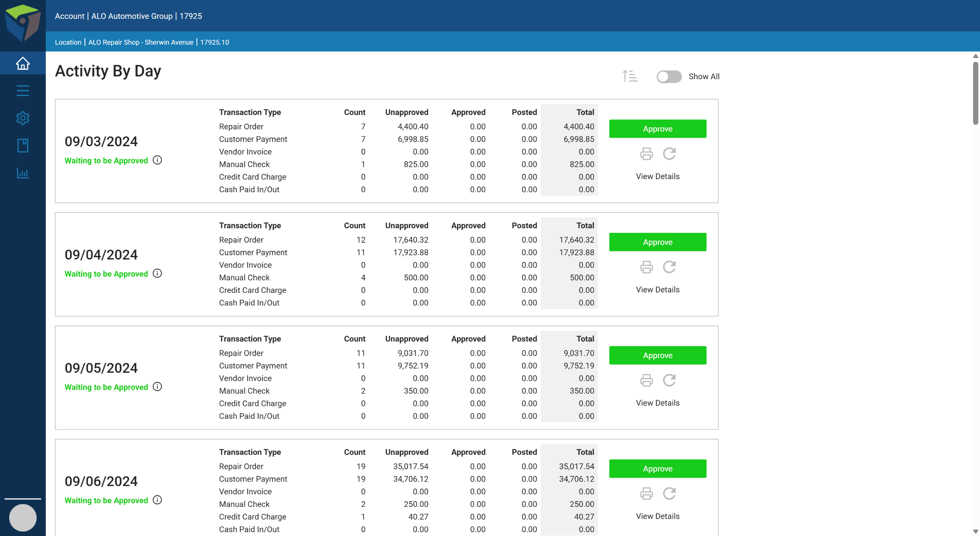The image size is (980, 536).
Task: Print the 09/03/2024 activity
Action: pos(646,154)
